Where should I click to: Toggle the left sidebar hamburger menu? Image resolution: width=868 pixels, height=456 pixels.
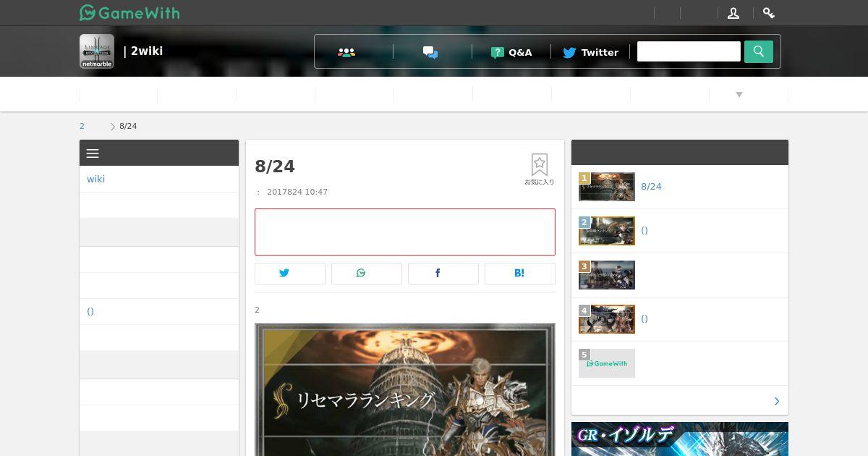pos(93,153)
